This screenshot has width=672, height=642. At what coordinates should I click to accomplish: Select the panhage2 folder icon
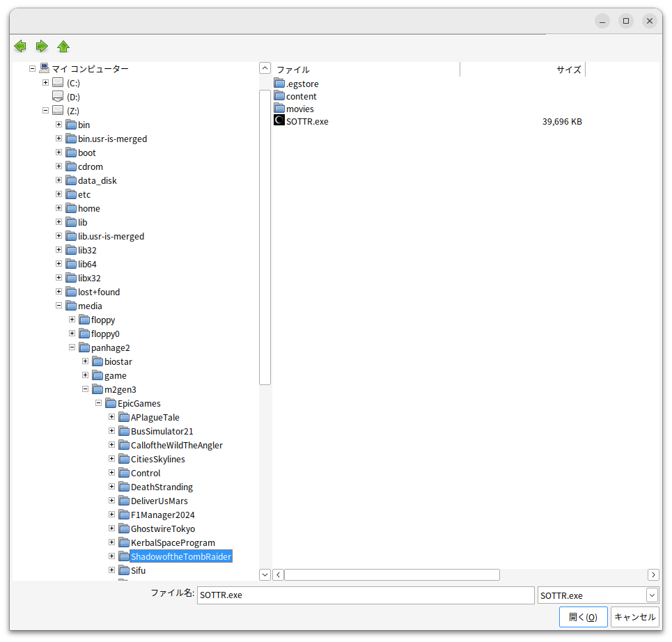tap(84, 347)
